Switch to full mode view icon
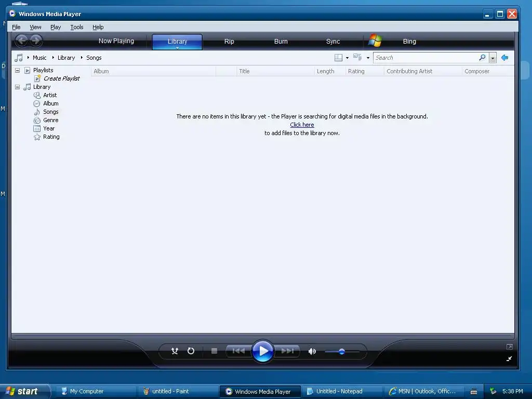Screen dimensions: 532x399 (509, 347)
